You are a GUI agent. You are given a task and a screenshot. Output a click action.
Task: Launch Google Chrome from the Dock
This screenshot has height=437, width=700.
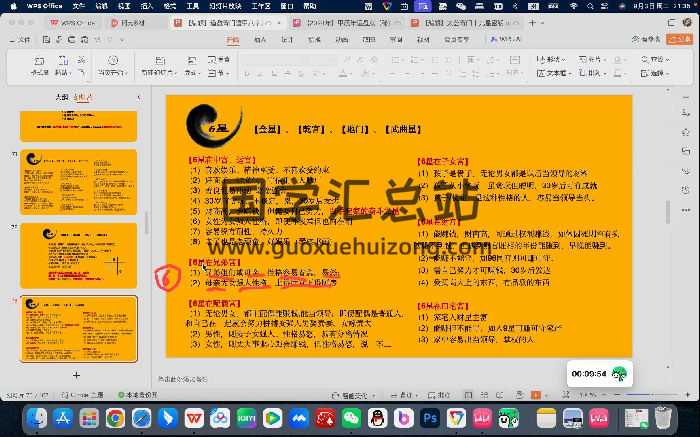click(x=115, y=417)
